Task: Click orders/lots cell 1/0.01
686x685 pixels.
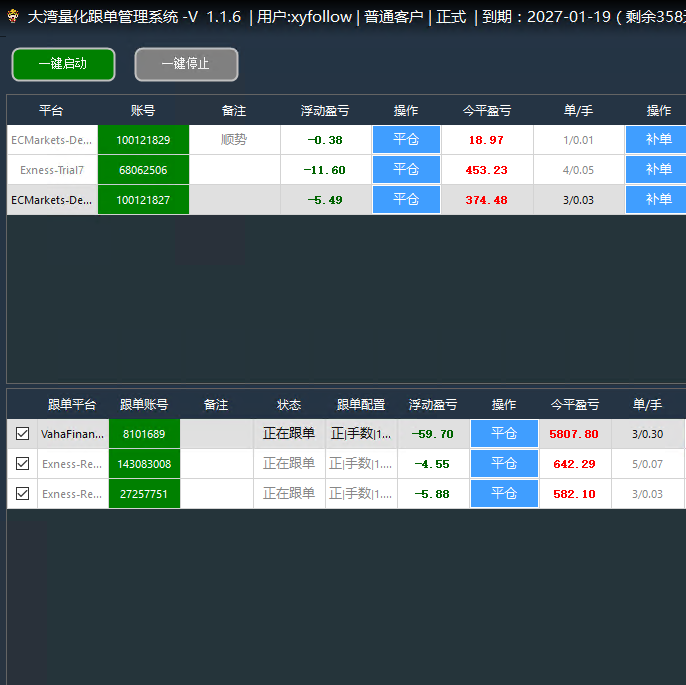Action: [x=578, y=140]
